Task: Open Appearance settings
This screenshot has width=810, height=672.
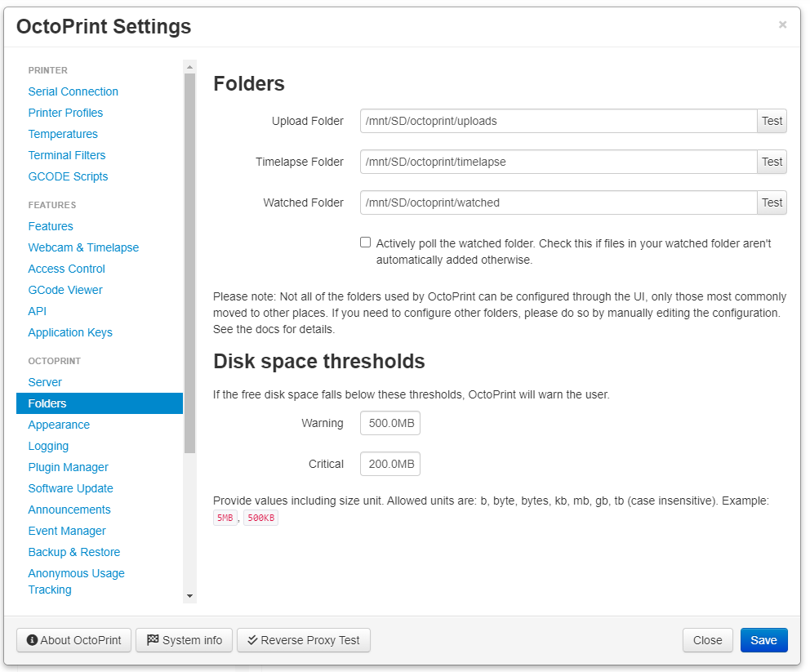Action: [x=59, y=425]
